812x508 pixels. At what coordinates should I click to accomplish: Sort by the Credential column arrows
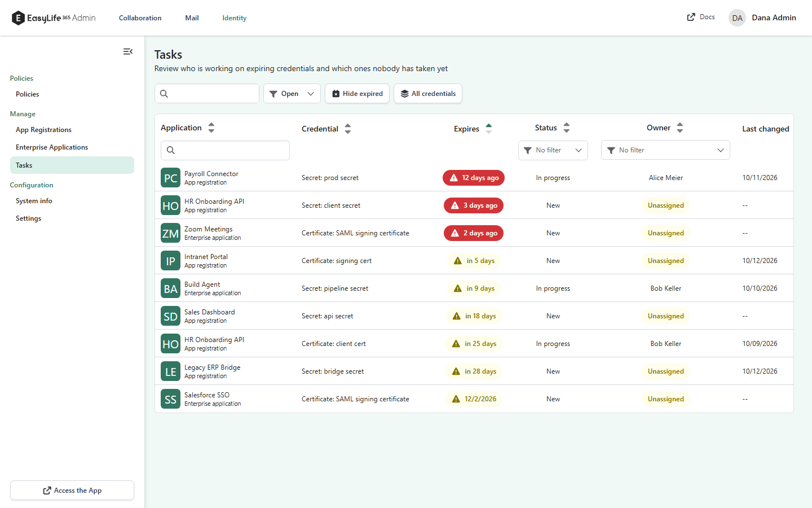348,129
